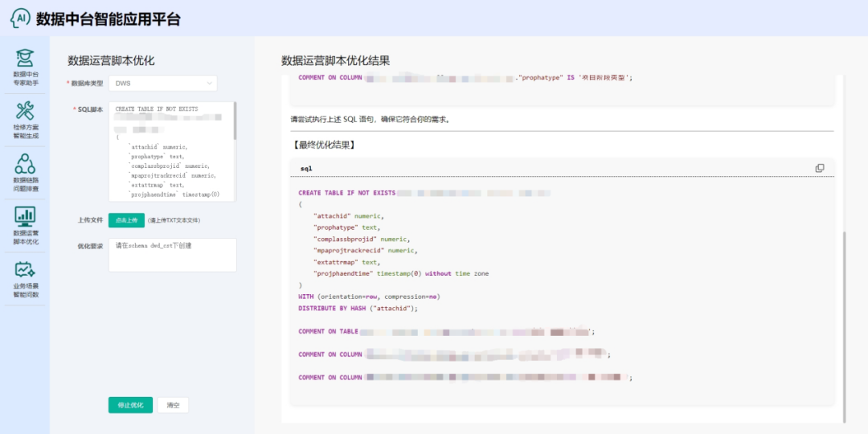Click the 数据中台智能应用平台 title
This screenshot has width=868, height=434.
point(108,18)
